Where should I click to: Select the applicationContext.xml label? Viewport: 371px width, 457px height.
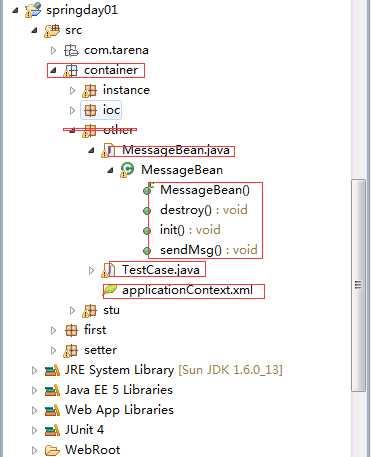(188, 290)
